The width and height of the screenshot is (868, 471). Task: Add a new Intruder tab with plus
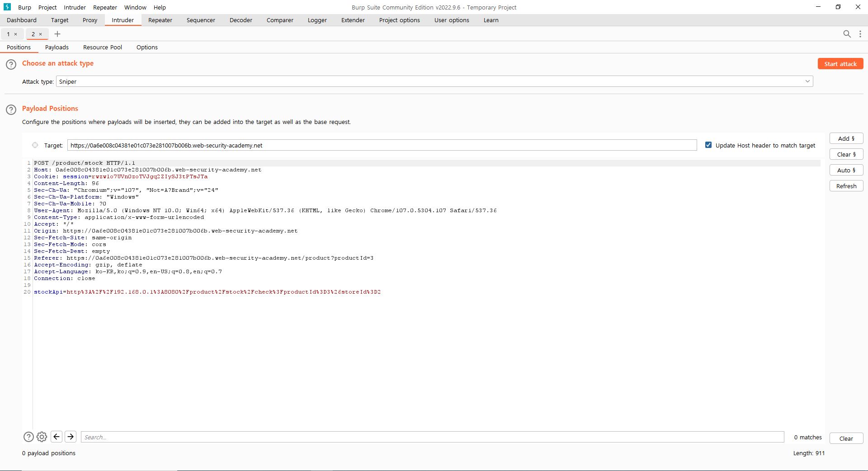pyautogui.click(x=57, y=34)
